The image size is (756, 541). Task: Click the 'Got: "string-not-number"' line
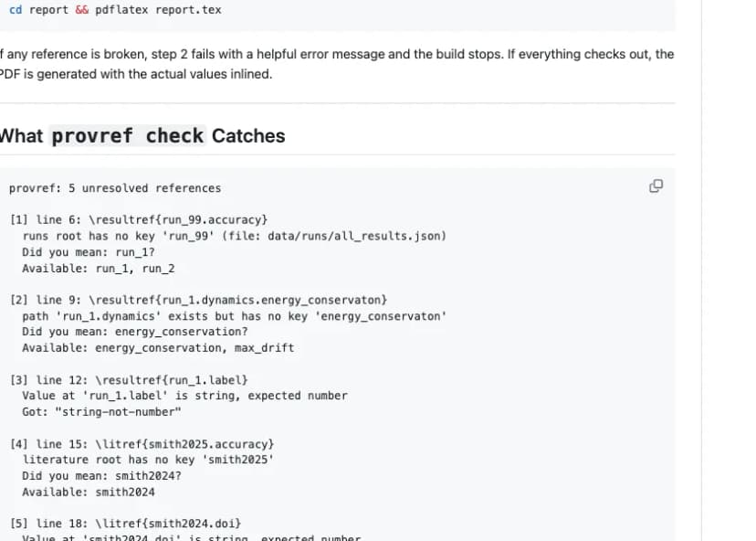[x=101, y=412]
